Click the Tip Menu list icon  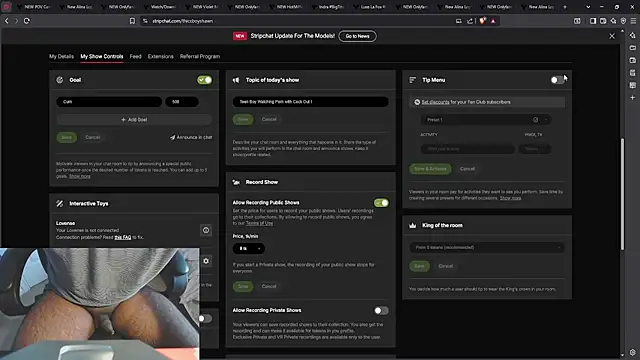pyautogui.click(x=412, y=80)
